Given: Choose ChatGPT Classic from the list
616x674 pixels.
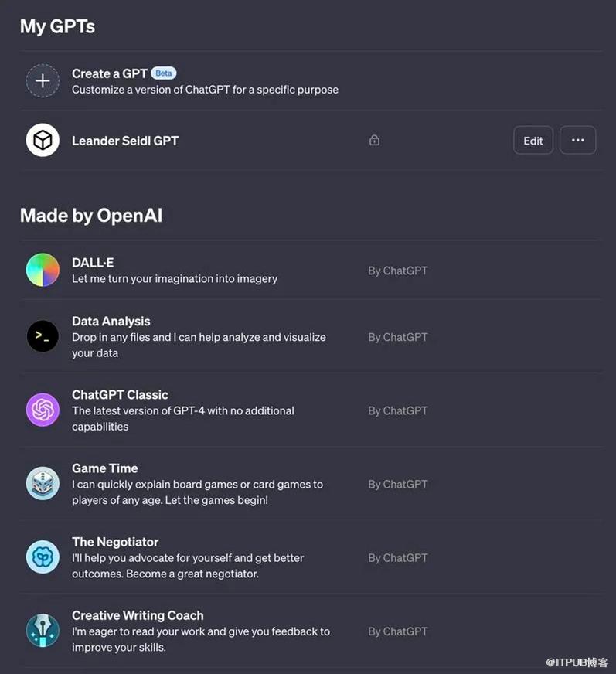Looking at the screenshot, I should pyautogui.click(x=120, y=395).
